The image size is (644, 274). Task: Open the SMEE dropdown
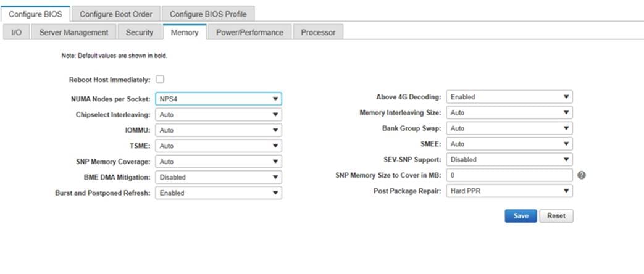(x=509, y=144)
